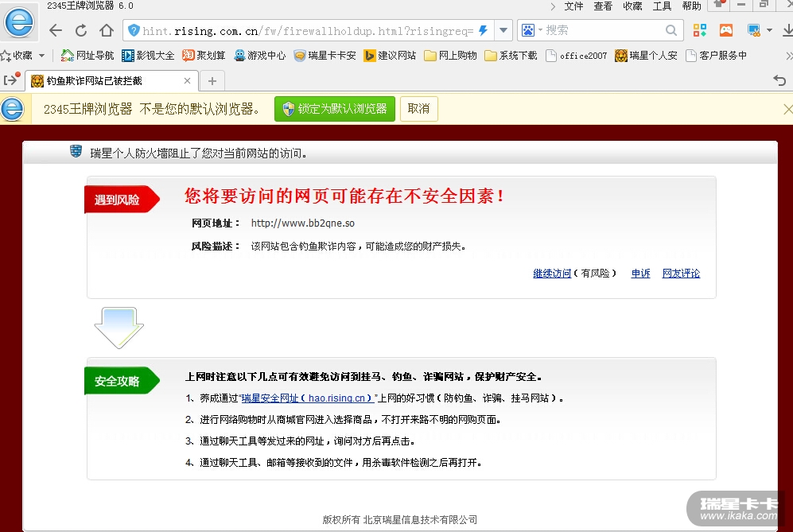Open the 游戏中心 bookmark
793x532 pixels.
tap(260, 56)
